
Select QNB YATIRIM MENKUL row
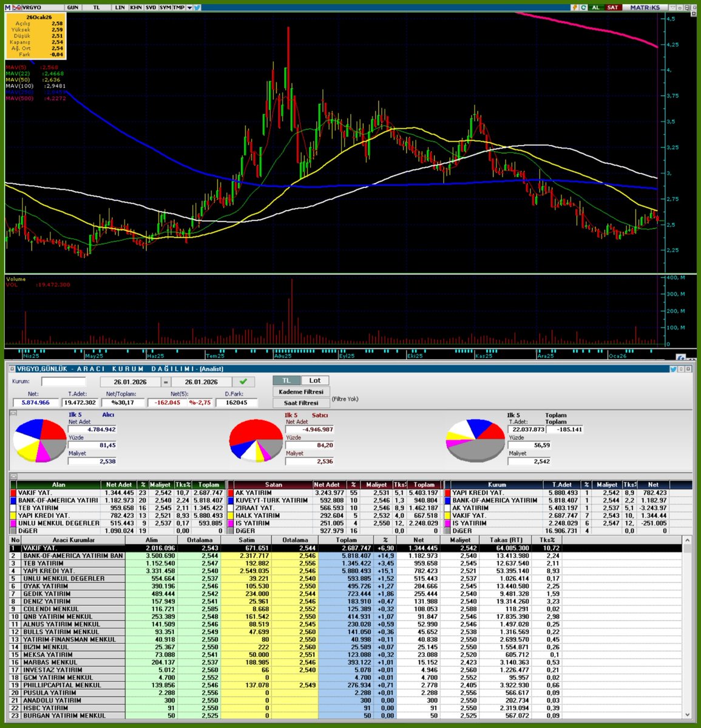point(346,616)
